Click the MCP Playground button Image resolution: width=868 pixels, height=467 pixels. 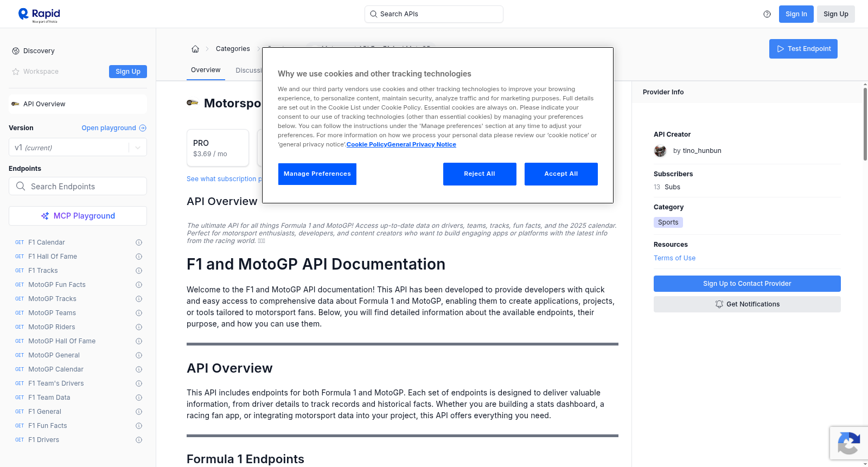point(78,216)
